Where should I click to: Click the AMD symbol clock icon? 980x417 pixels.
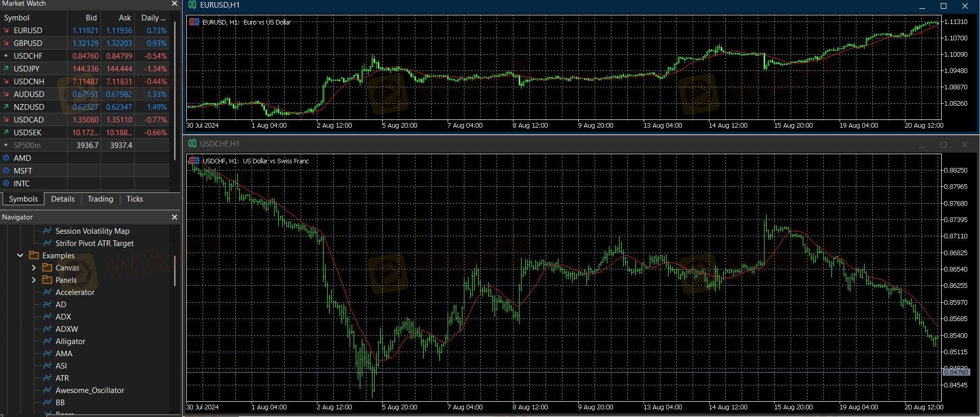6,158
